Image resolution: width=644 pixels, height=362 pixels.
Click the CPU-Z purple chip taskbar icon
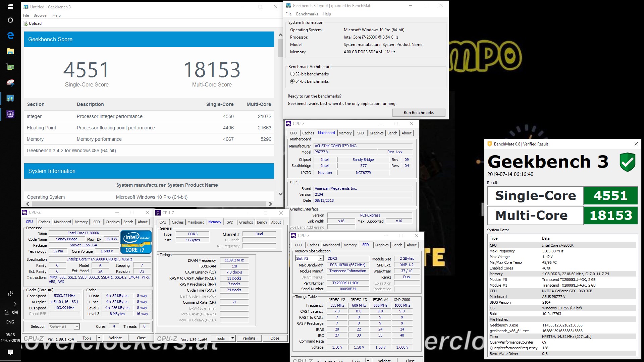click(10, 114)
